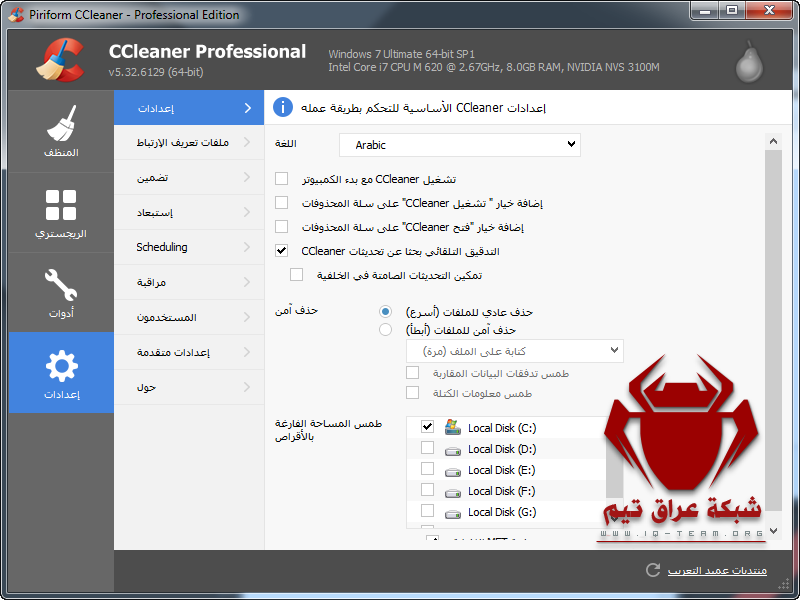Click the Local Disk (F:) drive icon
800x600 pixels.
(x=453, y=493)
